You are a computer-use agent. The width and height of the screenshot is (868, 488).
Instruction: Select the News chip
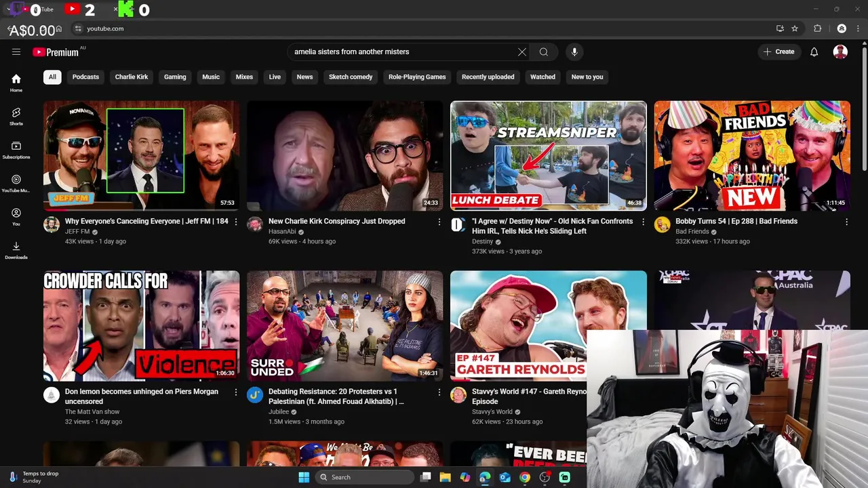coord(304,77)
